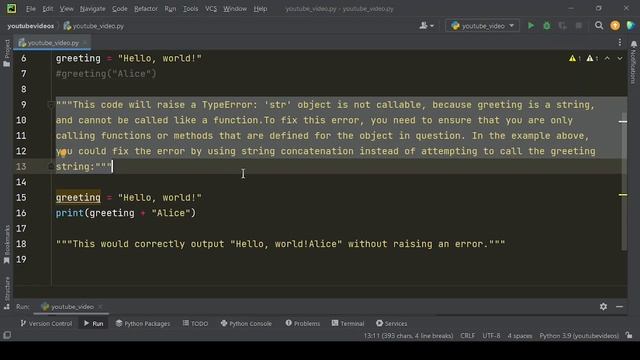Close the youtube_video.py editor tab
This screenshot has width=640, height=360.
point(85,42)
